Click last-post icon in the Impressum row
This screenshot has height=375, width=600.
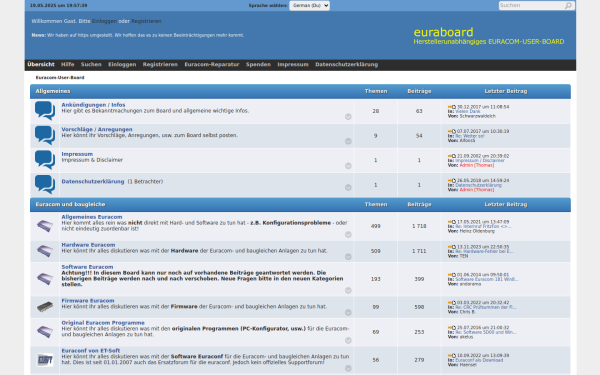(452, 156)
